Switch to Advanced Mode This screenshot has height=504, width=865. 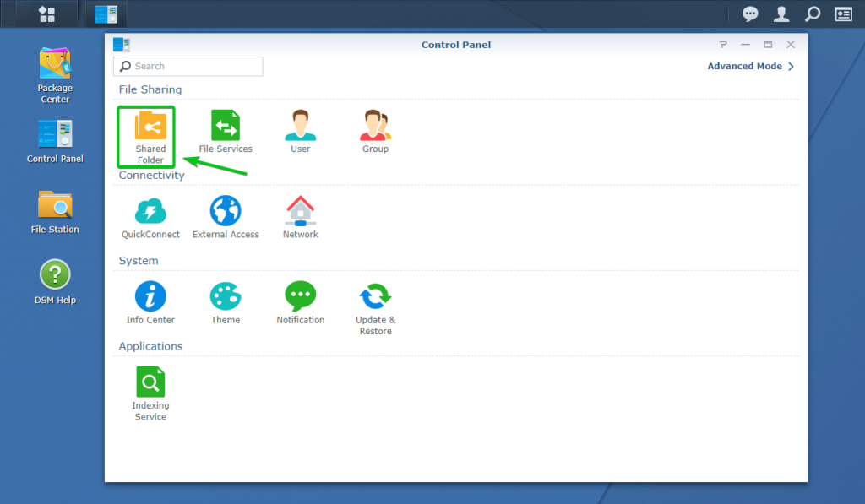pos(745,66)
